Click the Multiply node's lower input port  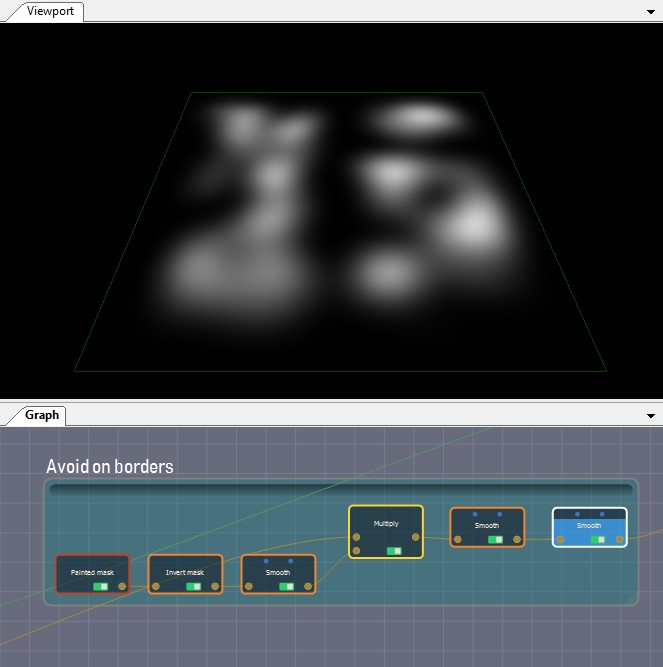point(357,551)
